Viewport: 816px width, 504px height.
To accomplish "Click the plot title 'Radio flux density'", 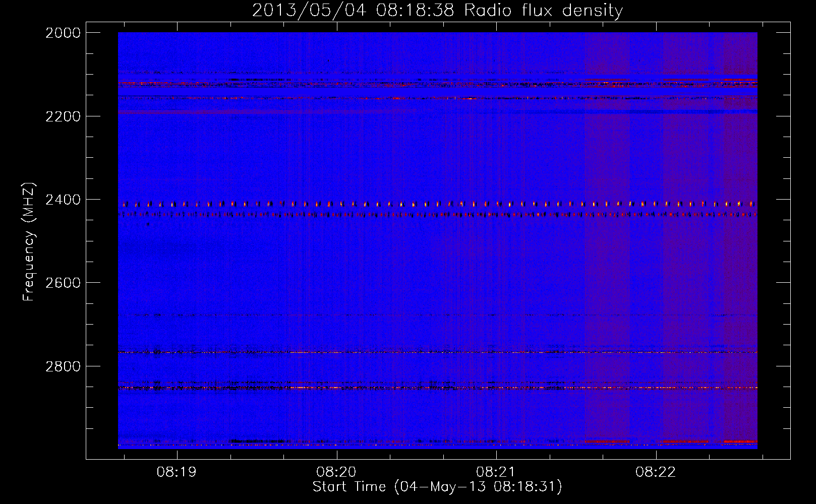I will click(543, 10).
